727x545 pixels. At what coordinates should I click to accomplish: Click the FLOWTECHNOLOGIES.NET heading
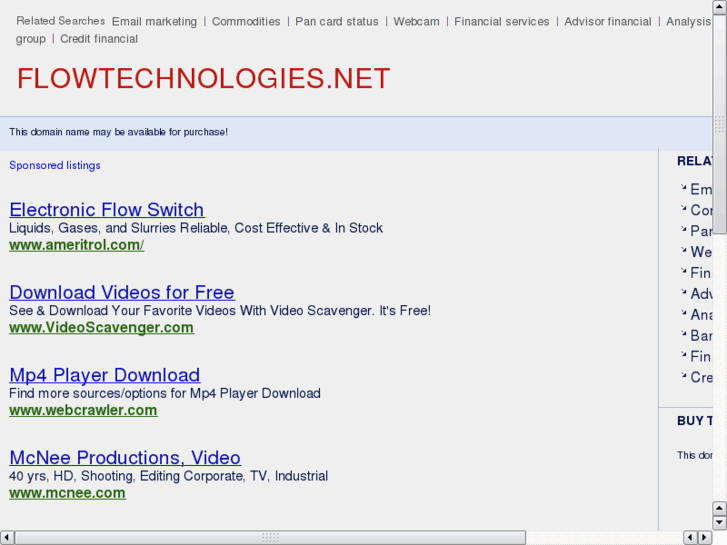pyautogui.click(x=204, y=78)
